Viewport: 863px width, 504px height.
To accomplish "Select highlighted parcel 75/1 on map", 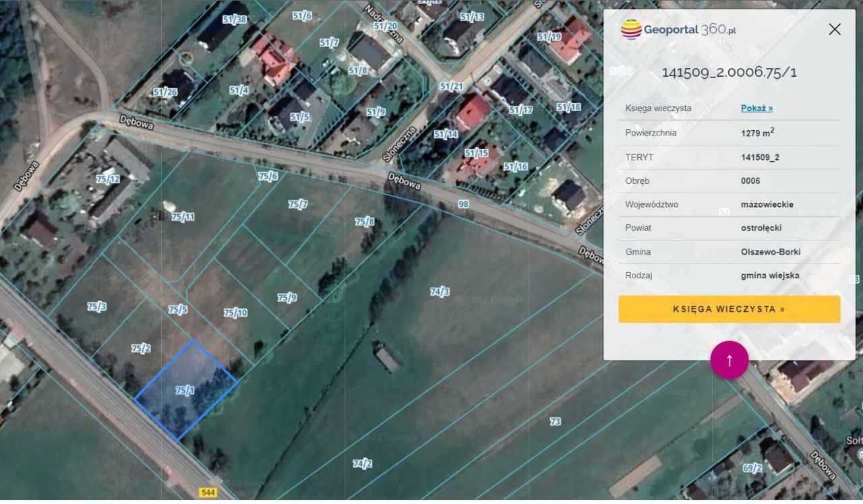I will [x=185, y=390].
